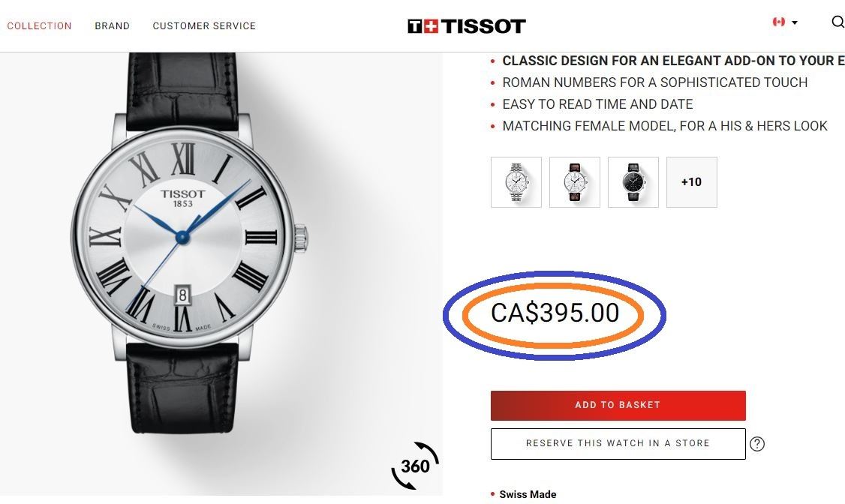Select the steel bracelet watch variant thumbnail

(x=516, y=182)
